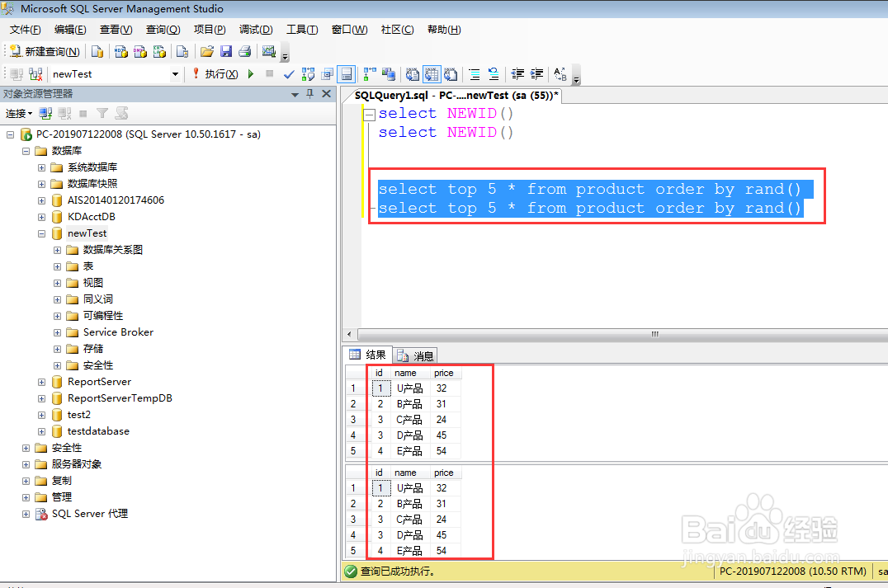Viewport: 888px width, 588px height.
Task: Save the query with the floppy disk icon
Action: [x=226, y=51]
